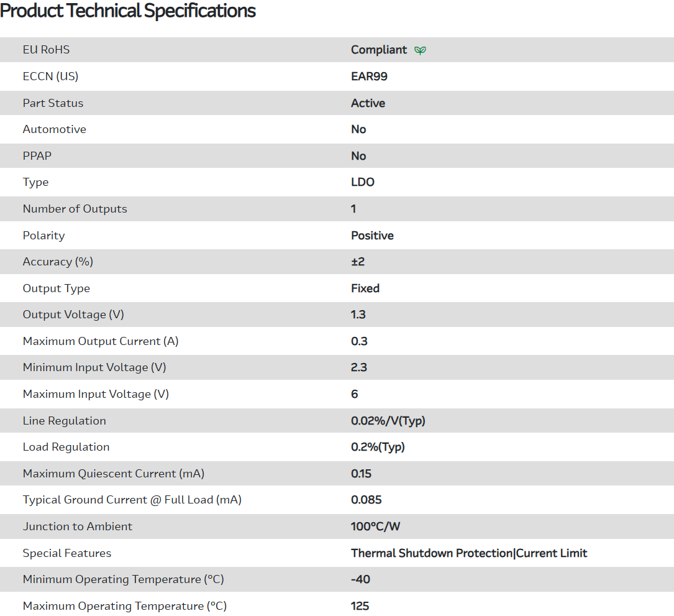Select the Maximum Quiescent Current (mA) label

click(114, 474)
